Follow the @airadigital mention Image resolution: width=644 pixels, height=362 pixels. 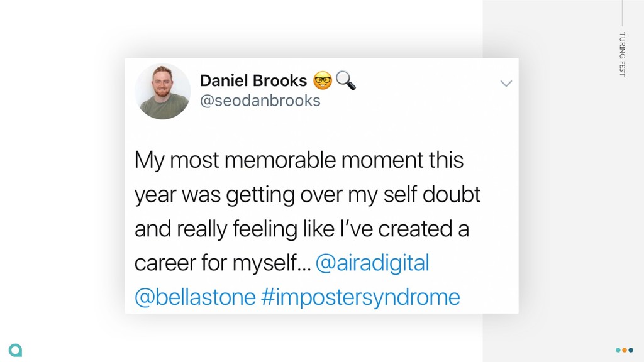click(x=372, y=263)
